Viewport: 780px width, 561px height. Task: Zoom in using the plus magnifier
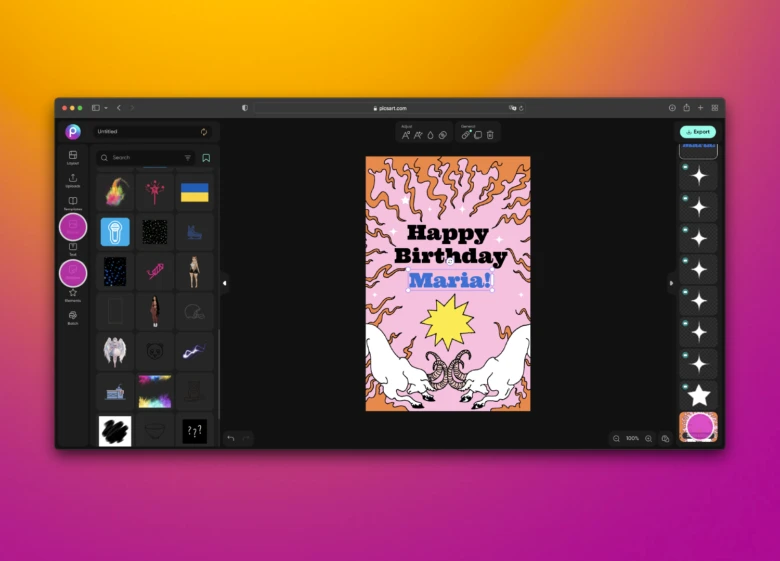coord(648,438)
